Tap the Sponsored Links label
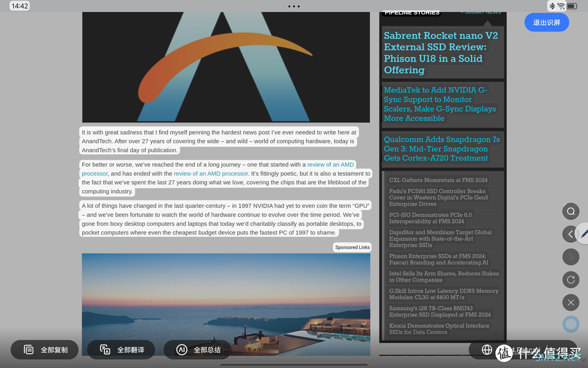 coord(352,247)
